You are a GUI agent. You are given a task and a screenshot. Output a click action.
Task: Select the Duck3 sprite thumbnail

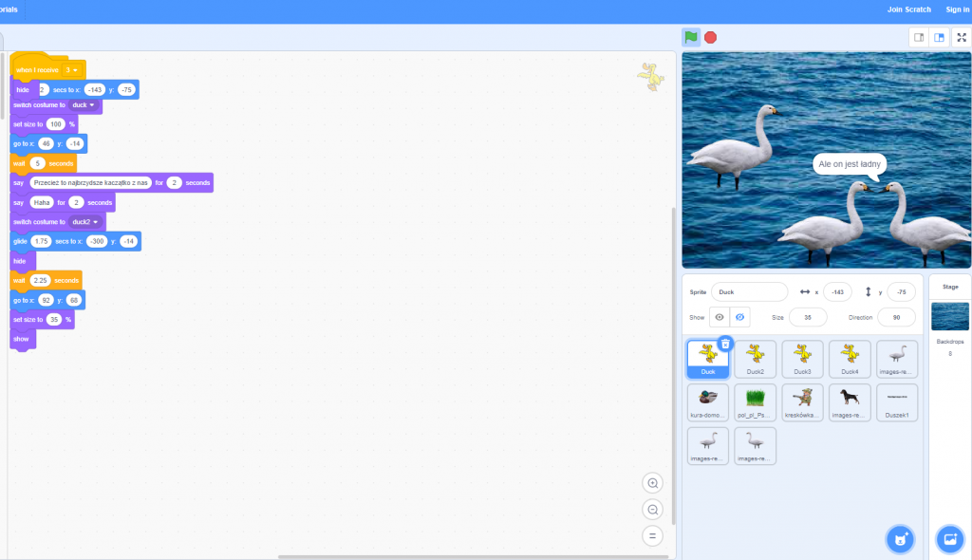coord(802,359)
